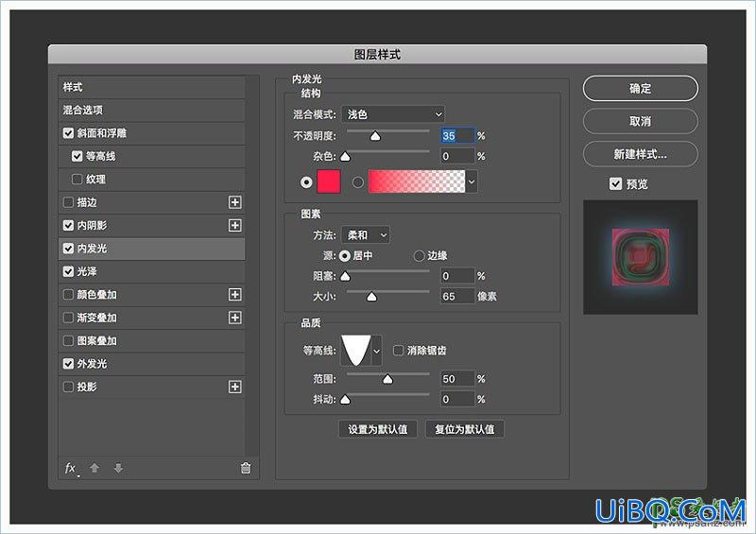This screenshot has width=756, height=534.
Task: Click the 不透明度 value field showing 35
Action: (x=457, y=136)
